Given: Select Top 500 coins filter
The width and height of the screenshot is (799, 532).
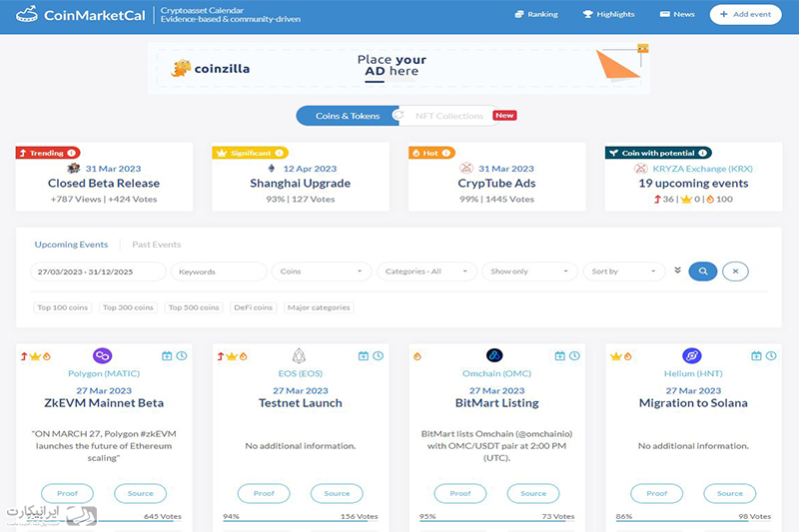Looking at the screenshot, I should click(x=194, y=307).
